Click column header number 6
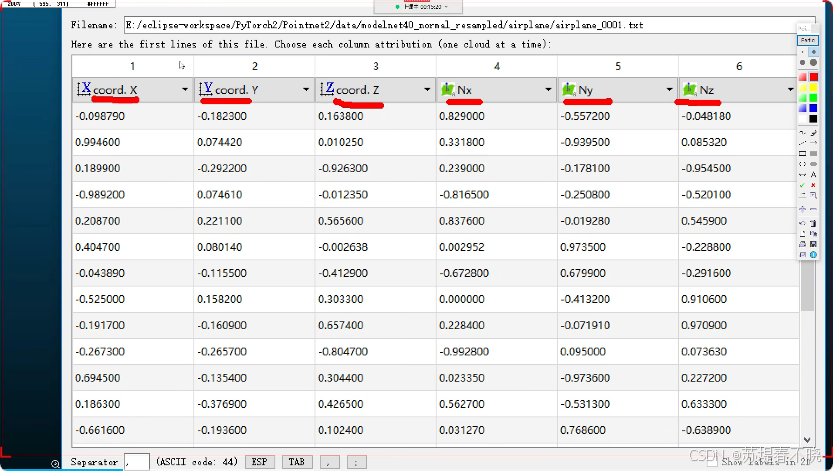 tap(739, 66)
